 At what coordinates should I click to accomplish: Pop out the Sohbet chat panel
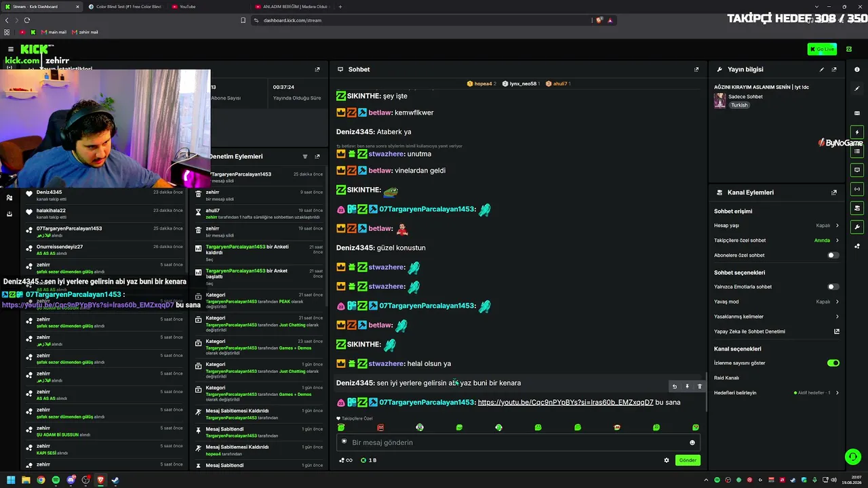tap(696, 69)
